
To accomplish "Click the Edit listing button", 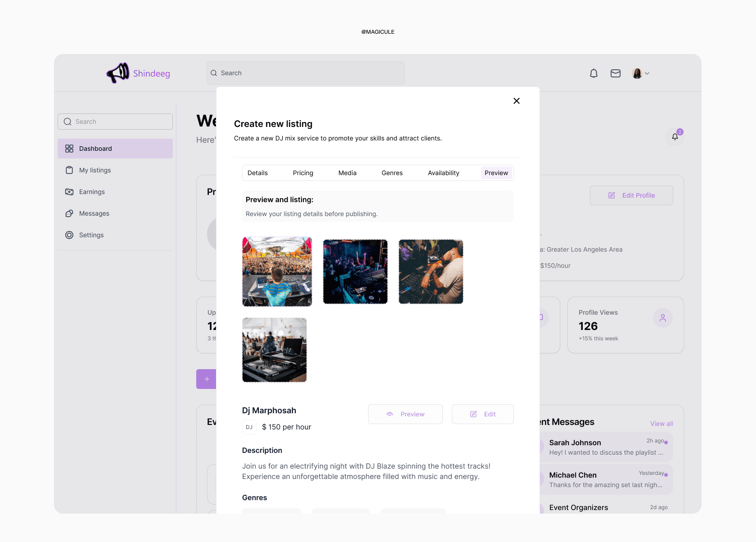I will coord(482,414).
